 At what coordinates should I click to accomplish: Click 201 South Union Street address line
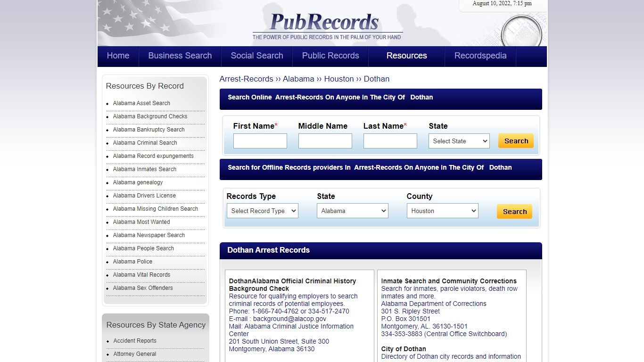279,341
